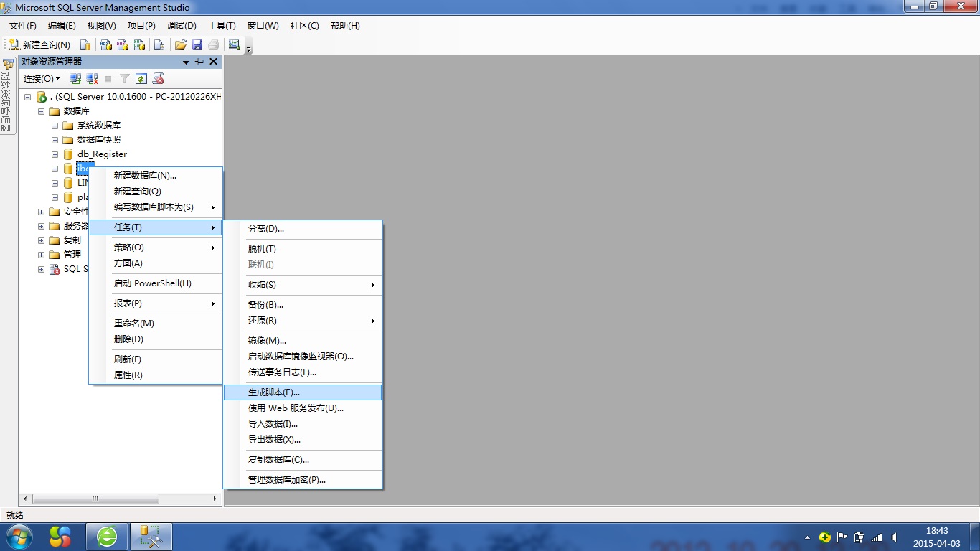This screenshot has height=551, width=980.
Task: Open the Activity Monitor from toolbar
Action: pos(235,44)
